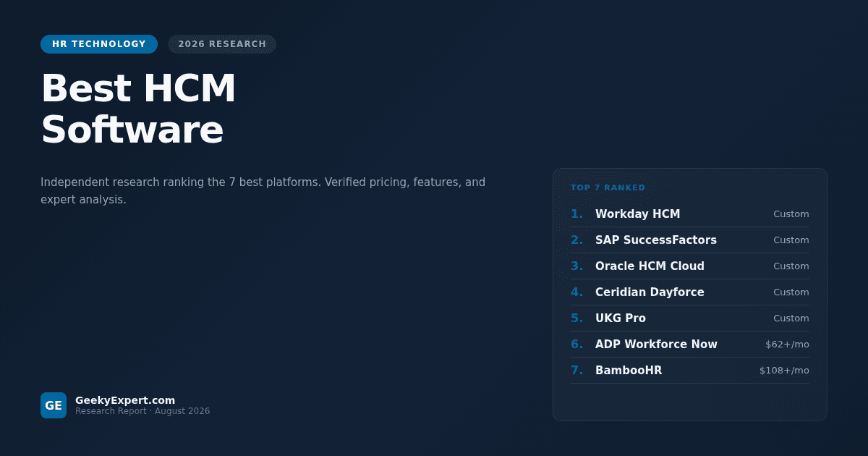Image resolution: width=868 pixels, height=456 pixels.
Task: Select Ceridian Dayforce in ranked list
Action: coord(690,292)
